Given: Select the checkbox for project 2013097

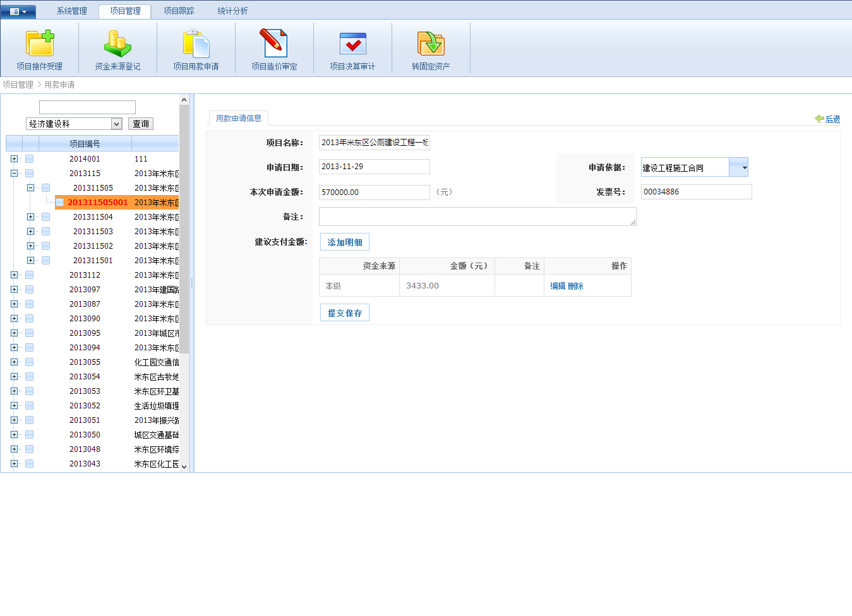Looking at the screenshot, I should pyautogui.click(x=29, y=290).
